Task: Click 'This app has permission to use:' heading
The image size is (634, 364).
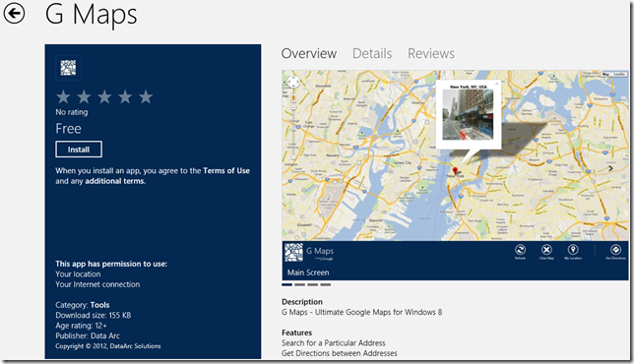Action: coord(111,264)
